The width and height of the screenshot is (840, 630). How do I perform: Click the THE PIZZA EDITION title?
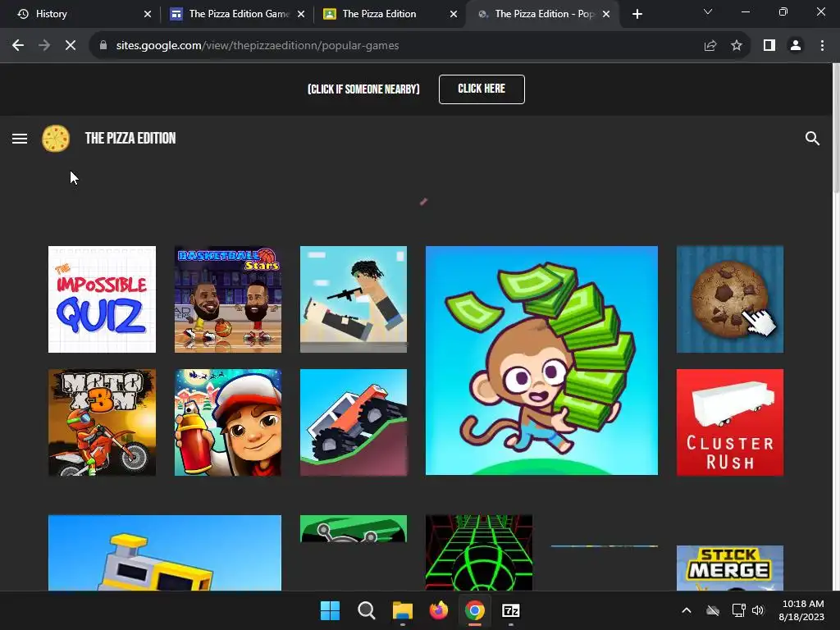point(130,138)
